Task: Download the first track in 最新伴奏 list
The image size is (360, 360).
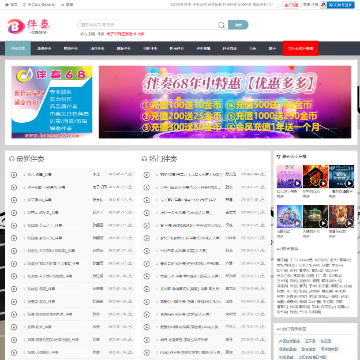Action: coord(130,174)
